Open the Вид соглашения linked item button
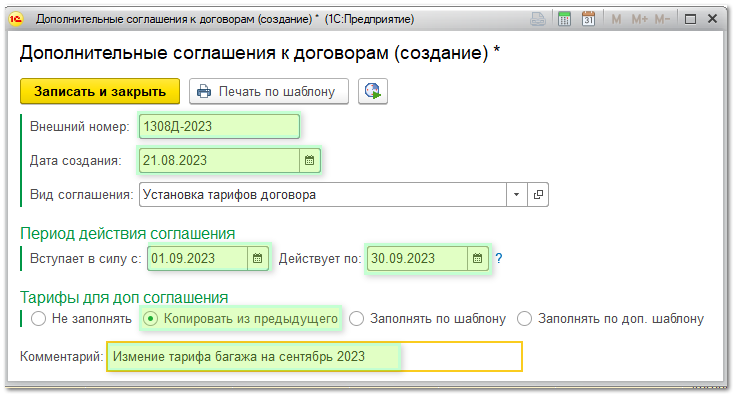This screenshot has width=736, height=397. click(538, 194)
